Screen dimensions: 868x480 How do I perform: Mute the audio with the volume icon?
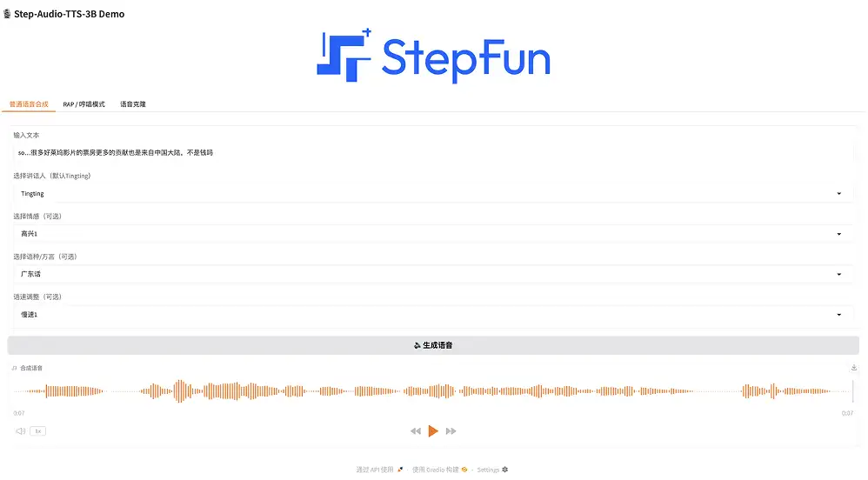[x=21, y=430]
